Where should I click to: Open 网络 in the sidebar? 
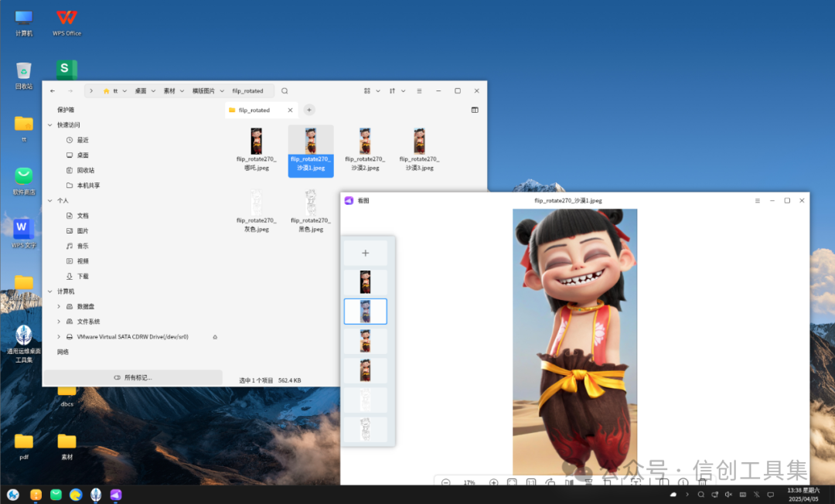(x=63, y=352)
